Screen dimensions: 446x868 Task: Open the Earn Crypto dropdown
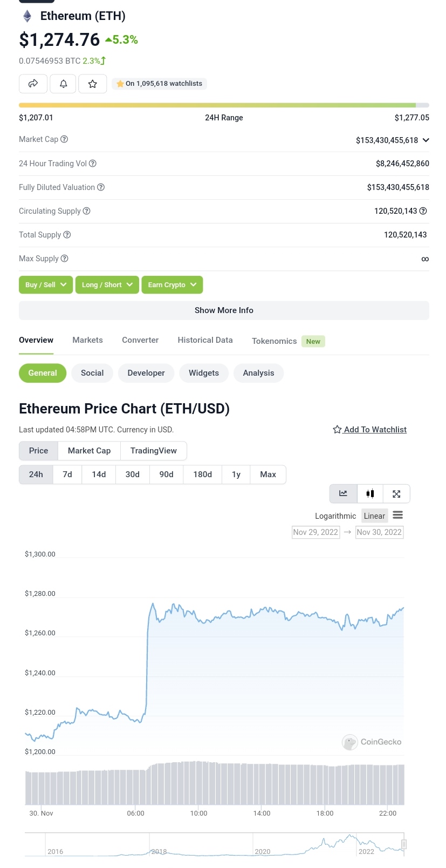[x=172, y=285]
